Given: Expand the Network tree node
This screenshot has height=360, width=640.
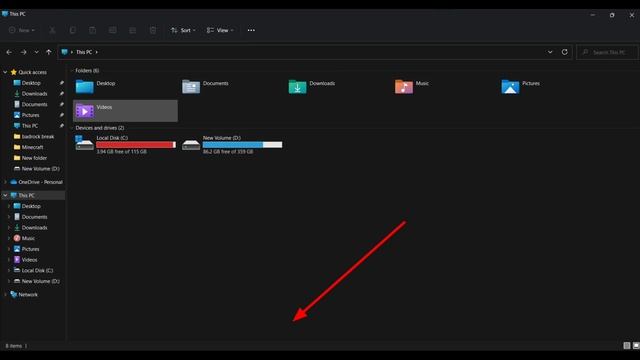Looking at the screenshot, I should (x=5, y=295).
